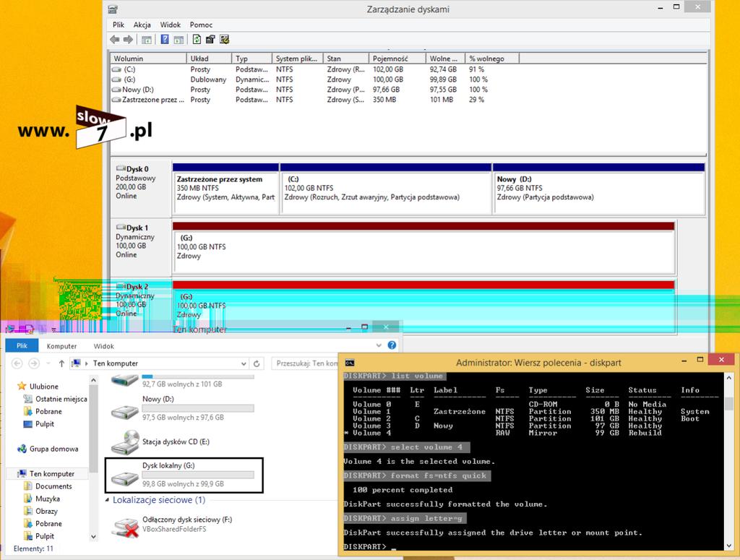The image size is (740, 560).
Task: Sort by the Pojemność column header
Action: tap(397, 59)
